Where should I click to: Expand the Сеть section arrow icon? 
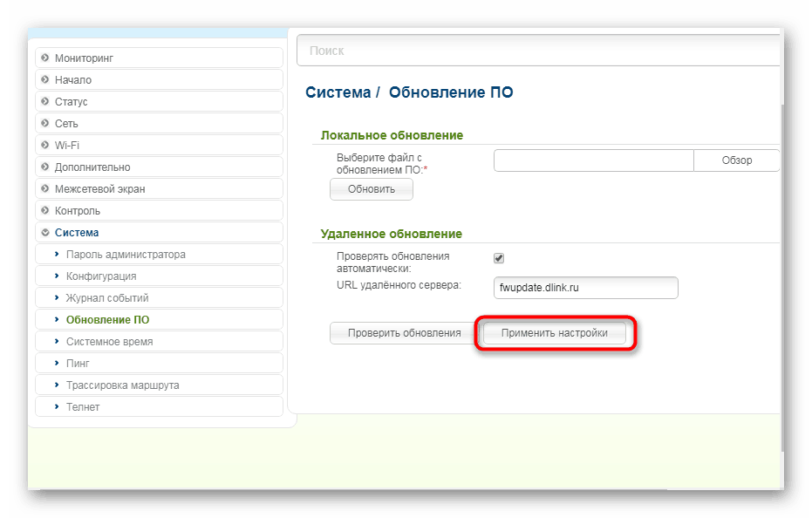coord(45,123)
